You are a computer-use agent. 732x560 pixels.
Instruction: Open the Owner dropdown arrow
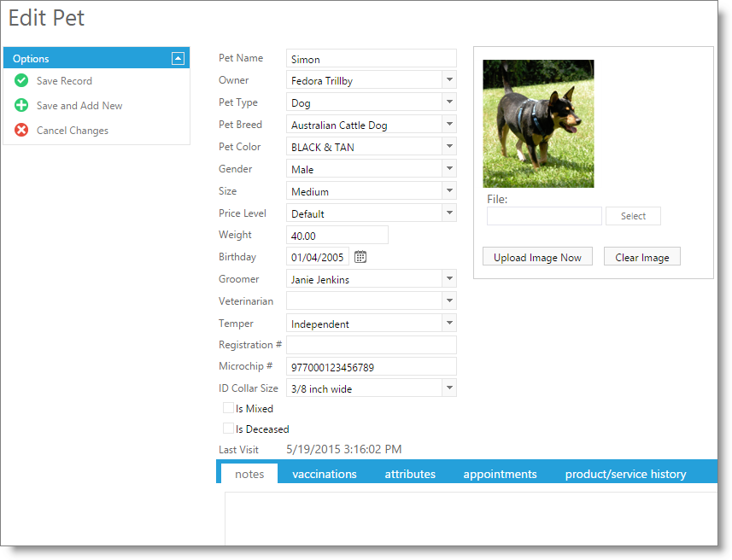pyautogui.click(x=449, y=79)
